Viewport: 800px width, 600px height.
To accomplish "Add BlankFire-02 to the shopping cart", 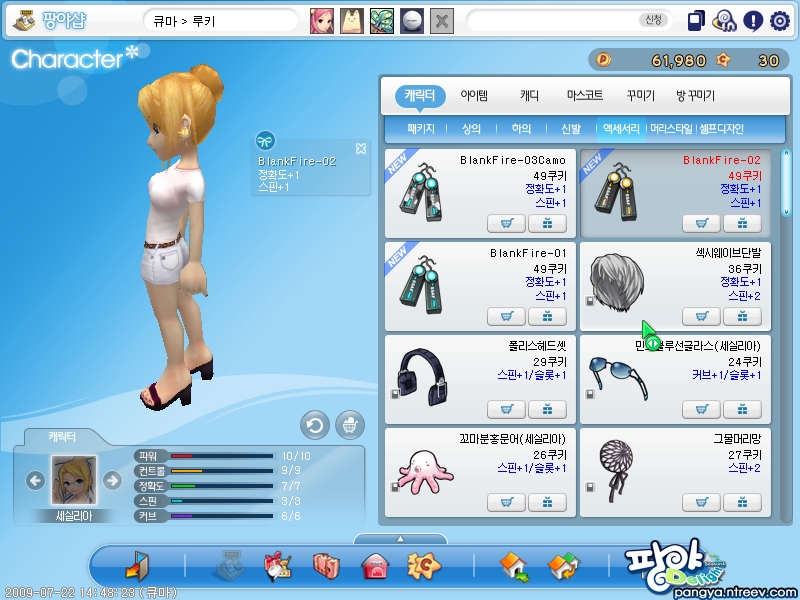I will 701,223.
